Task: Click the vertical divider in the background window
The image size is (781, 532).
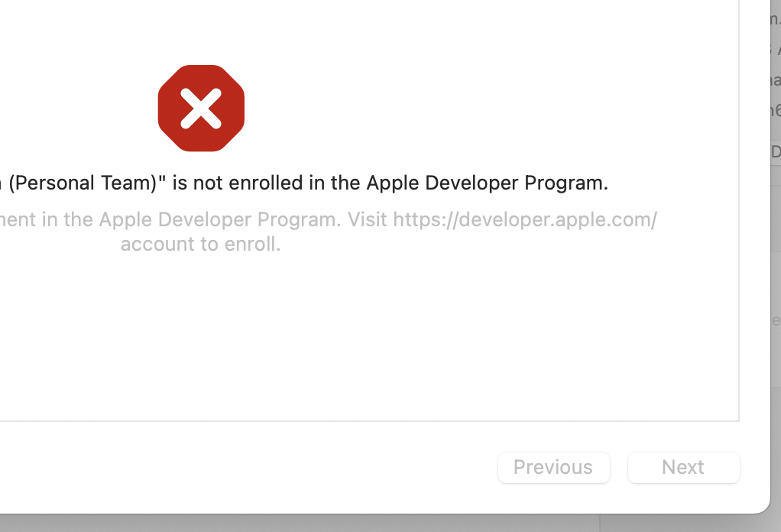Action: tap(600, 523)
